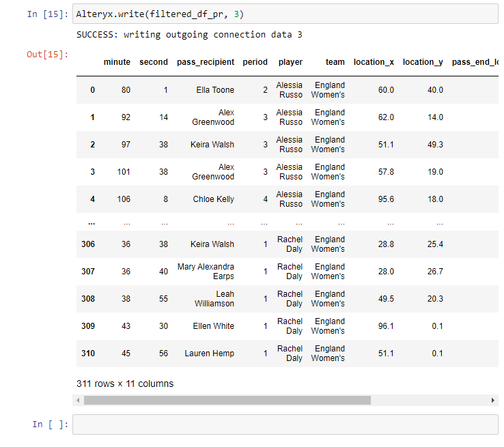Click the Ella Toone cell
Viewport: 504px width, 447px height.
214,90
